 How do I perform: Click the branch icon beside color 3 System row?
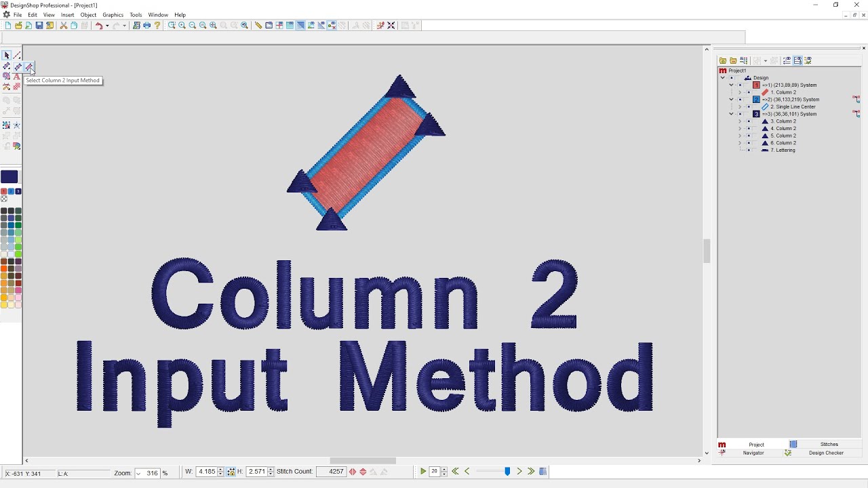pos(856,114)
